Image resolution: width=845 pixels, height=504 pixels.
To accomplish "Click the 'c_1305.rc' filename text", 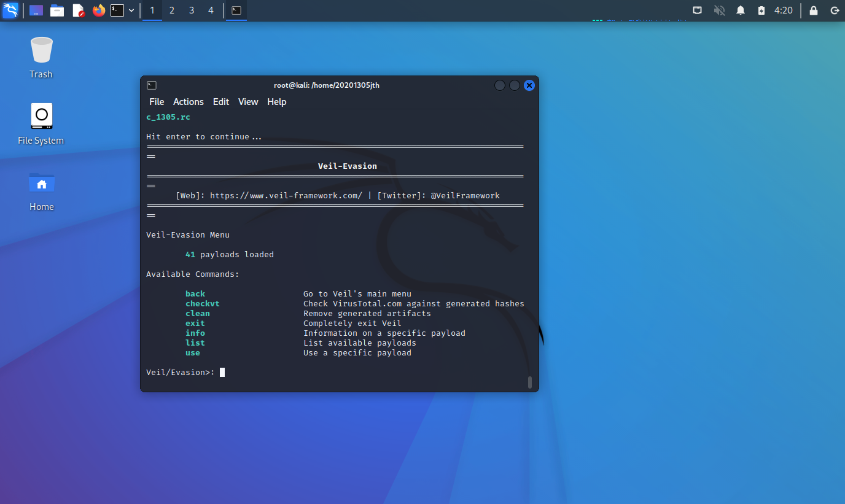I will click(168, 117).
